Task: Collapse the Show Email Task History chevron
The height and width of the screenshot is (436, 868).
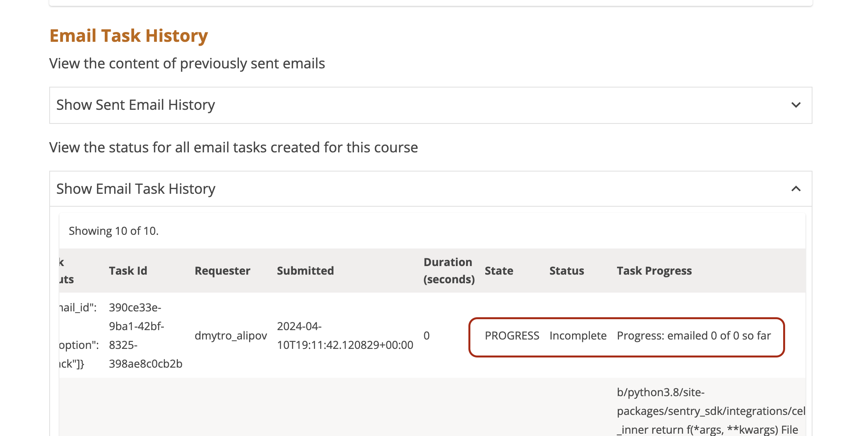Action: click(x=796, y=189)
